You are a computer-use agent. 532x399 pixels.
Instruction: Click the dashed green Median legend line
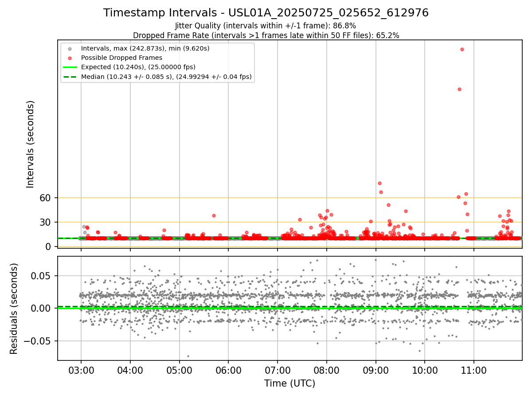tap(70, 77)
